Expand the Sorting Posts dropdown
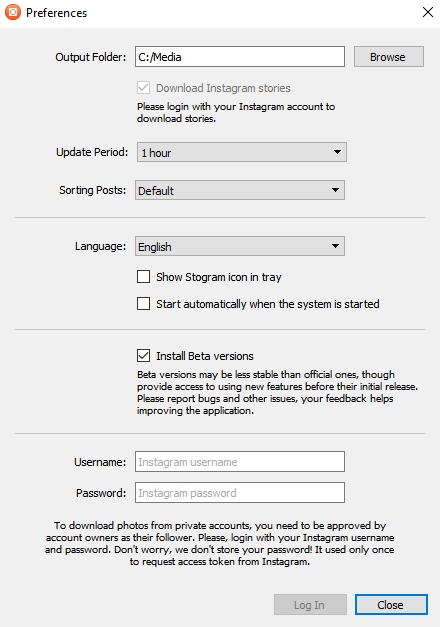 click(x=240, y=190)
